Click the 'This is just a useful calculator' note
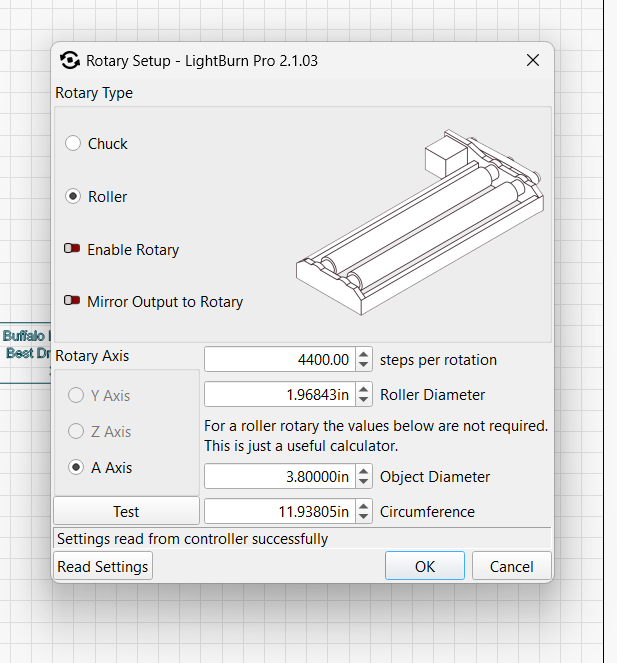This screenshot has width=617, height=663. [x=301, y=446]
